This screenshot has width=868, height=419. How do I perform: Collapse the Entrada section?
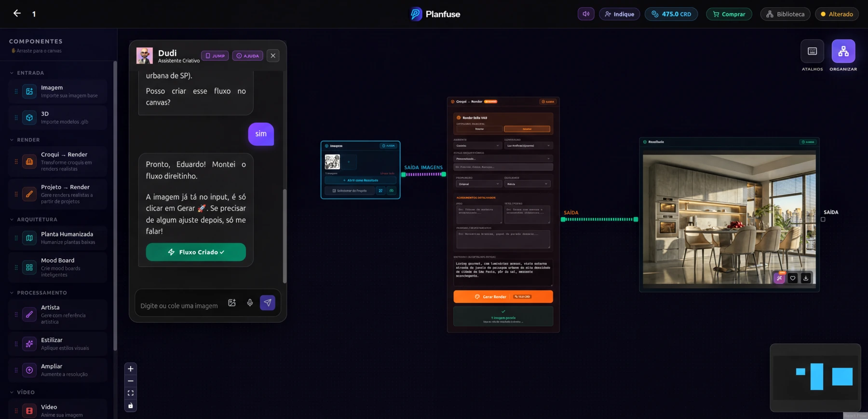pos(27,73)
